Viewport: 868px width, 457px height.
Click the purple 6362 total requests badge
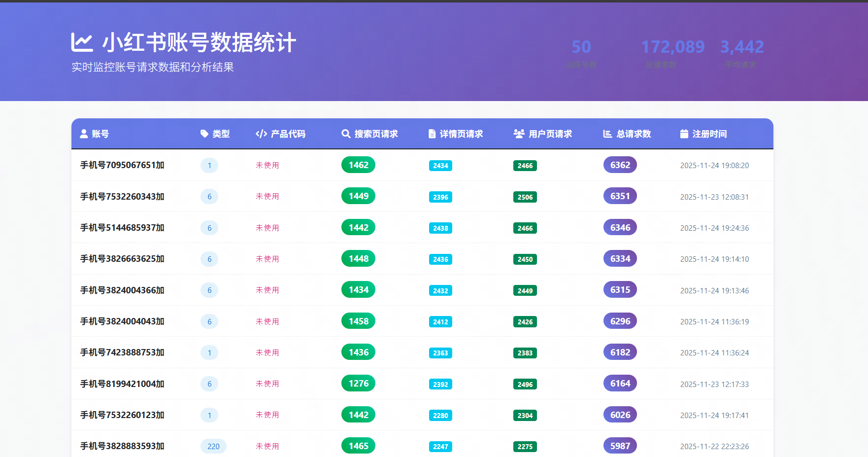[620, 165]
